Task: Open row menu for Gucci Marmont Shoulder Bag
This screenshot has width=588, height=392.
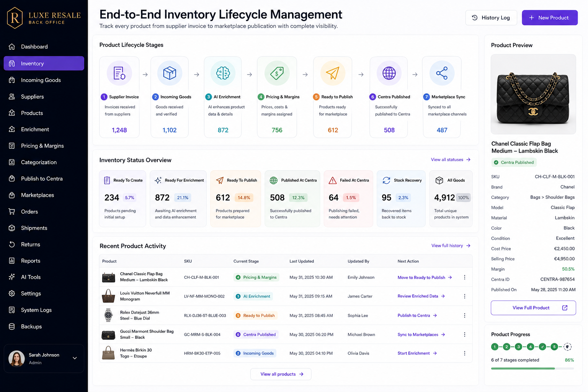Action: [465, 335]
